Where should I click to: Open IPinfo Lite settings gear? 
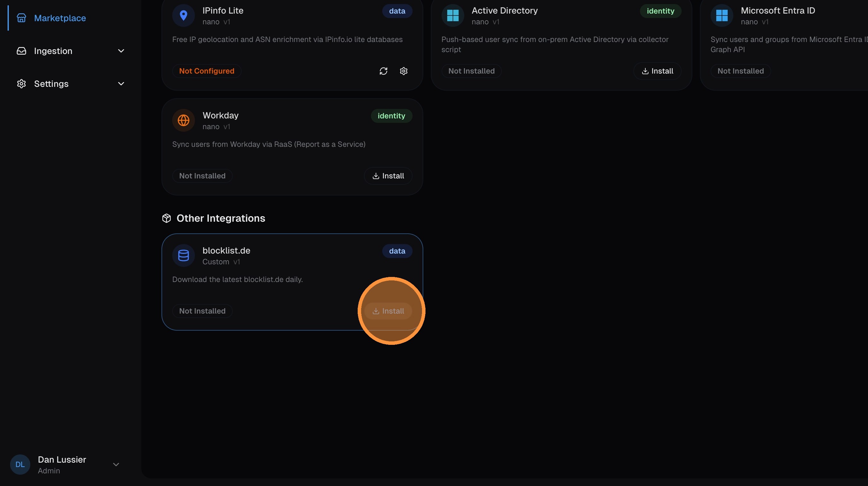coord(403,71)
